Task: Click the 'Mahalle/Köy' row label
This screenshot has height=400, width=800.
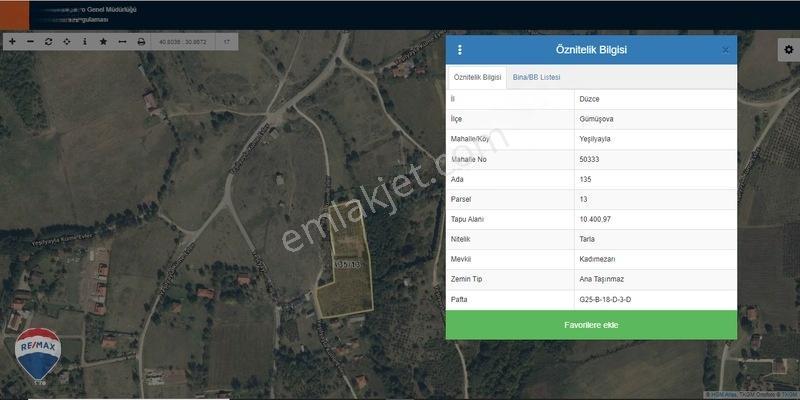Action: 469,139
